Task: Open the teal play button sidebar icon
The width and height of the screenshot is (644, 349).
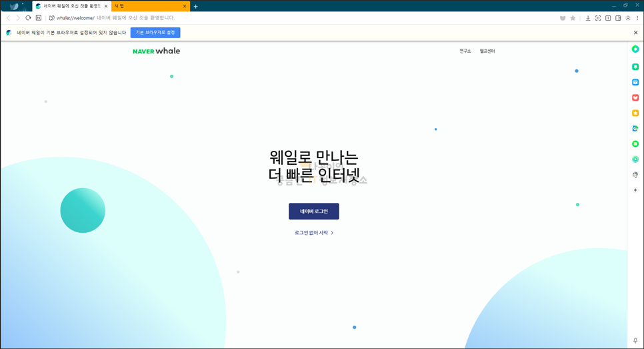Action: click(635, 159)
